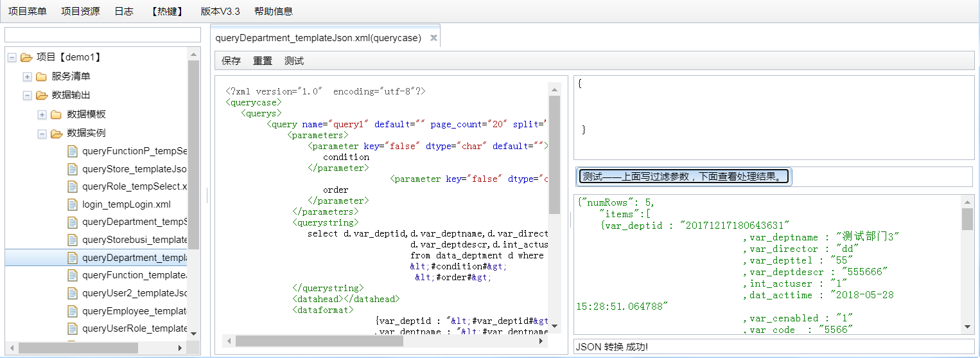Open queryUserRole_template file in the tree
The image size is (980, 358).
point(135,328)
